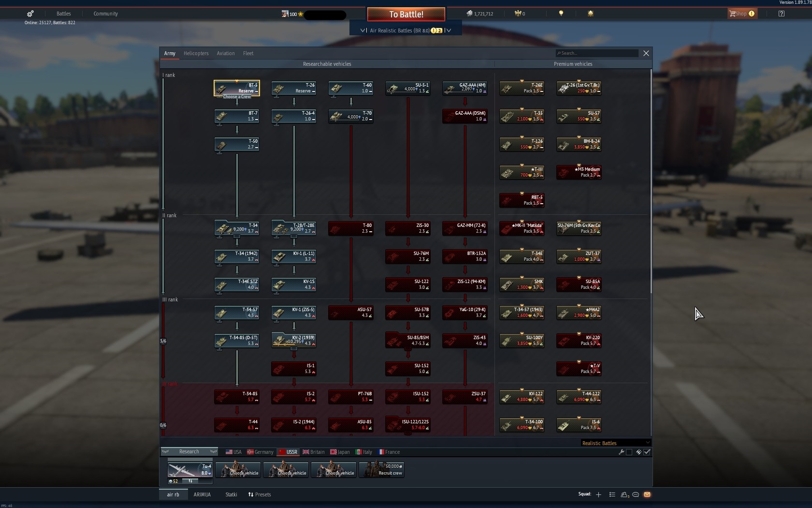Screen dimensions: 812x508
Task: Open Air Realistic Battles mode selector
Action: pos(406,30)
